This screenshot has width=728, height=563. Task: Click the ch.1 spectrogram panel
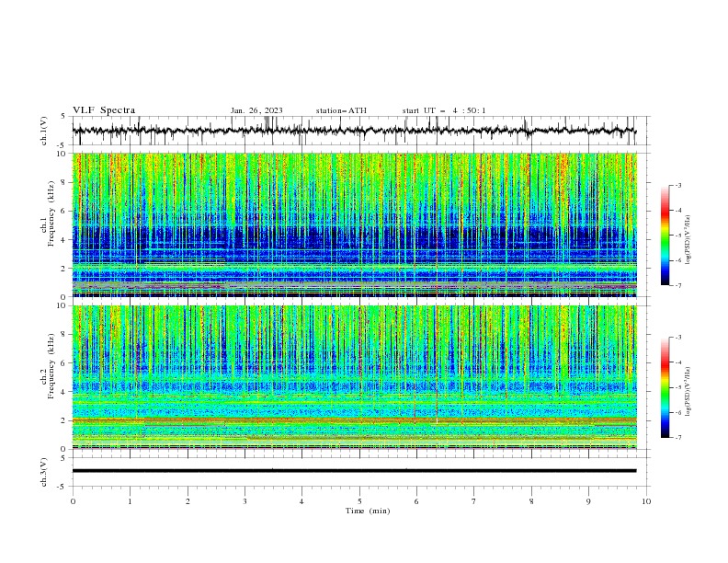pyautogui.click(x=354, y=224)
